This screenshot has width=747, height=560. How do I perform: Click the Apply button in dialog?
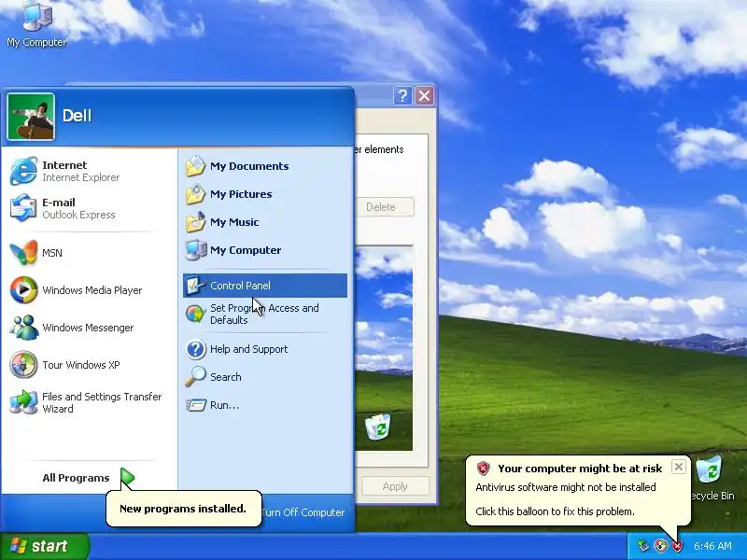pos(395,486)
